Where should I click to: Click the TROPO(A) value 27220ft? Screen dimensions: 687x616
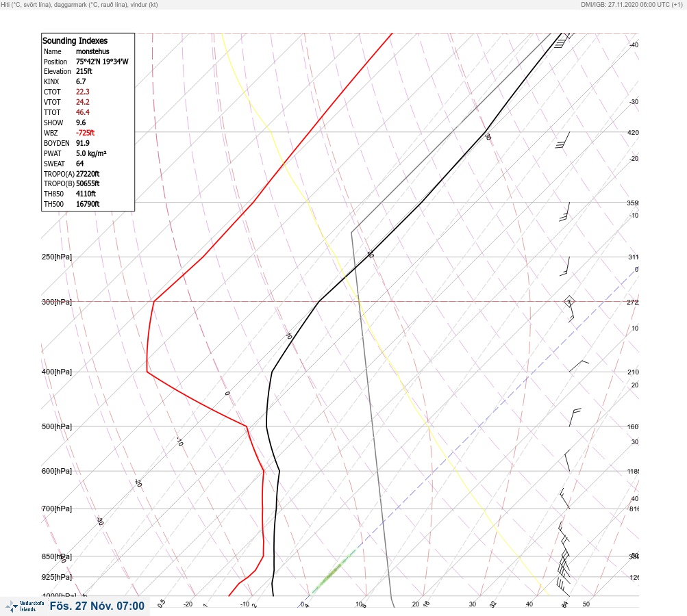click(88, 174)
